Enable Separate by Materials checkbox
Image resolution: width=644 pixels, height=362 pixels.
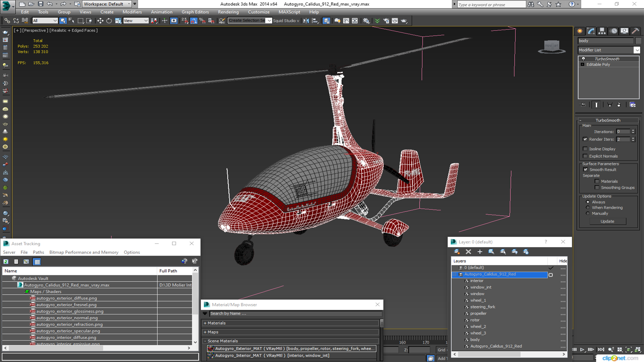coord(597,181)
